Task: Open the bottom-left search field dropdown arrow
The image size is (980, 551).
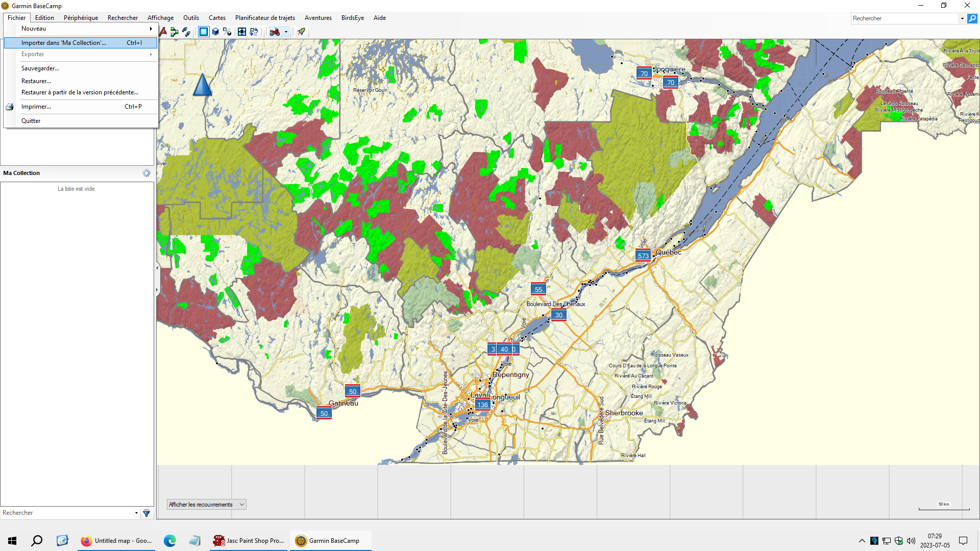Action: point(136,513)
